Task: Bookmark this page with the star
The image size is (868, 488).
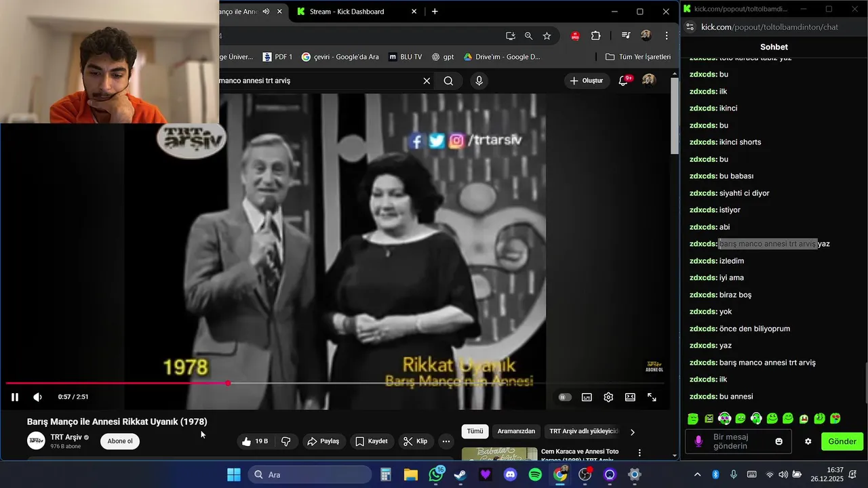Action: [x=547, y=36]
